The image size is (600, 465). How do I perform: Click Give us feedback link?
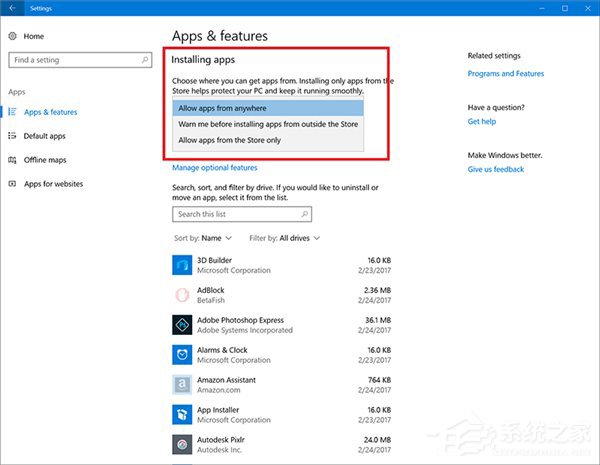click(496, 169)
